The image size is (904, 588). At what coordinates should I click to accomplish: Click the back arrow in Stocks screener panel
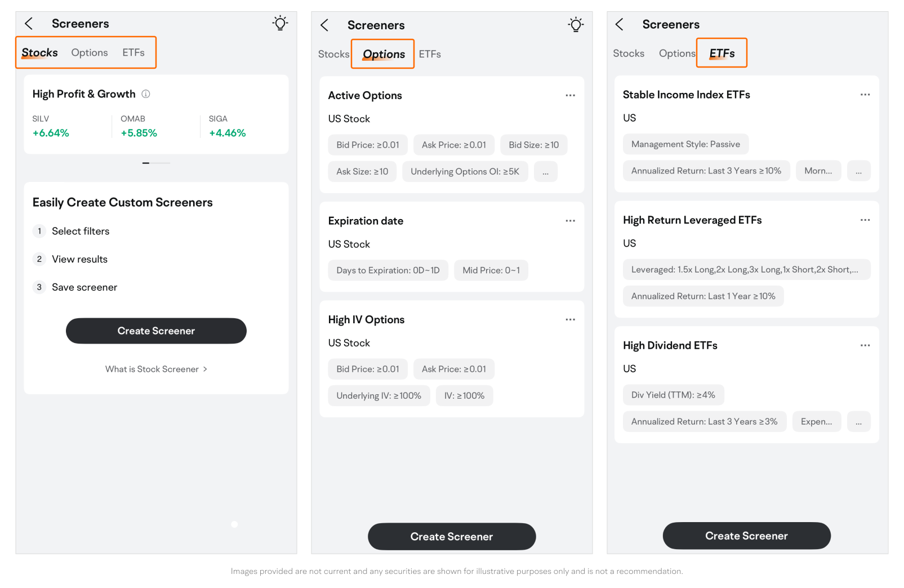tap(29, 24)
